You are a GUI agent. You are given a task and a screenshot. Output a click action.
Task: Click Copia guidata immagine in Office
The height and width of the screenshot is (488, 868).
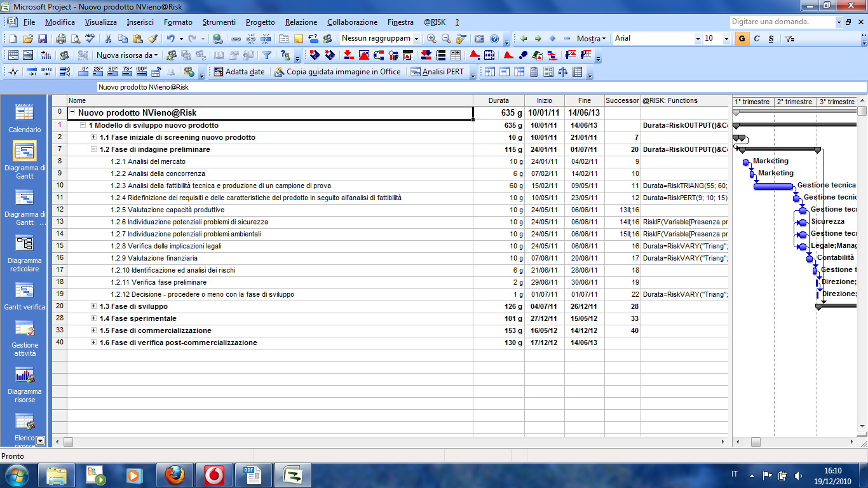[x=337, y=72]
